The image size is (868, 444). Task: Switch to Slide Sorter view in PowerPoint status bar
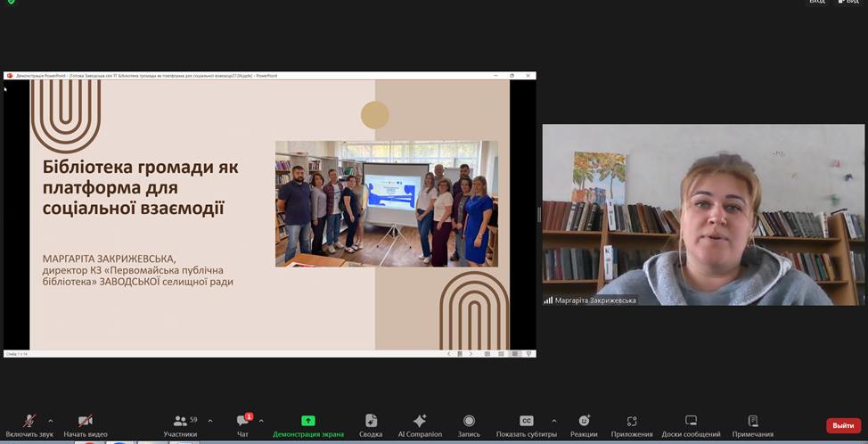pyautogui.click(x=501, y=354)
